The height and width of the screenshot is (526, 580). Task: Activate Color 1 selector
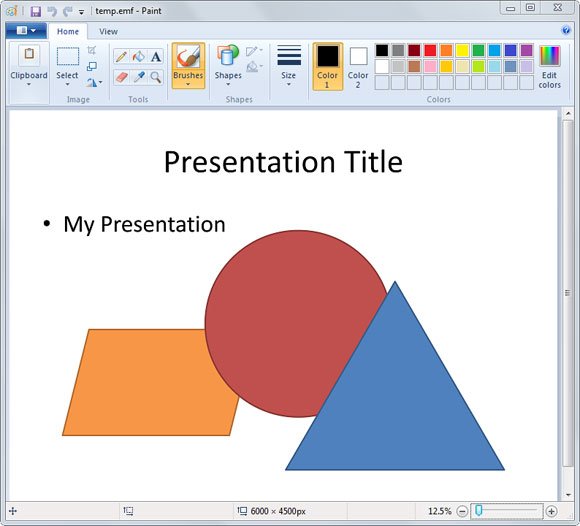click(x=327, y=67)
